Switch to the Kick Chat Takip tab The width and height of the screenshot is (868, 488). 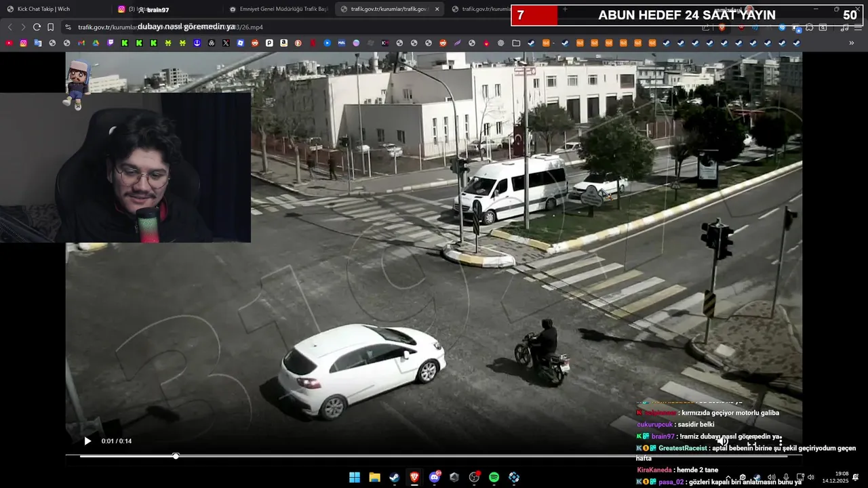pyautogui.click(x=56, y=9)
